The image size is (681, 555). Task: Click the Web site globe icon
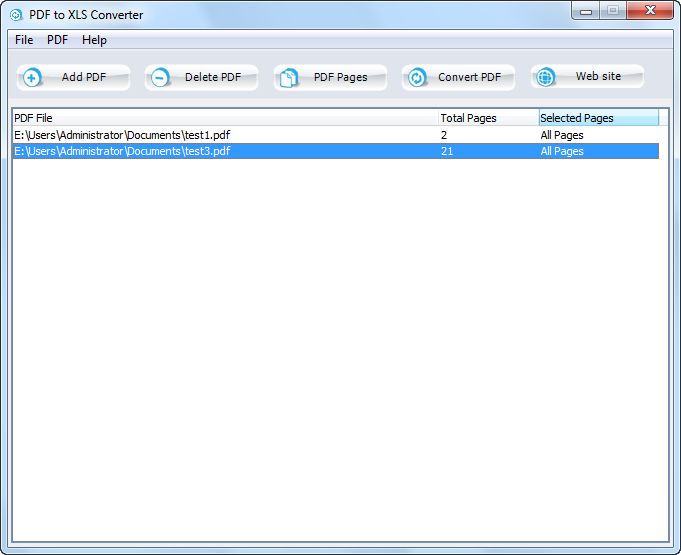[545, 78]
